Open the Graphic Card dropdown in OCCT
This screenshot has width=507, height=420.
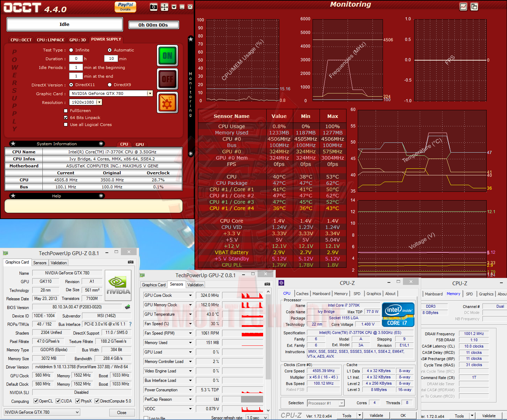[150, 93]
